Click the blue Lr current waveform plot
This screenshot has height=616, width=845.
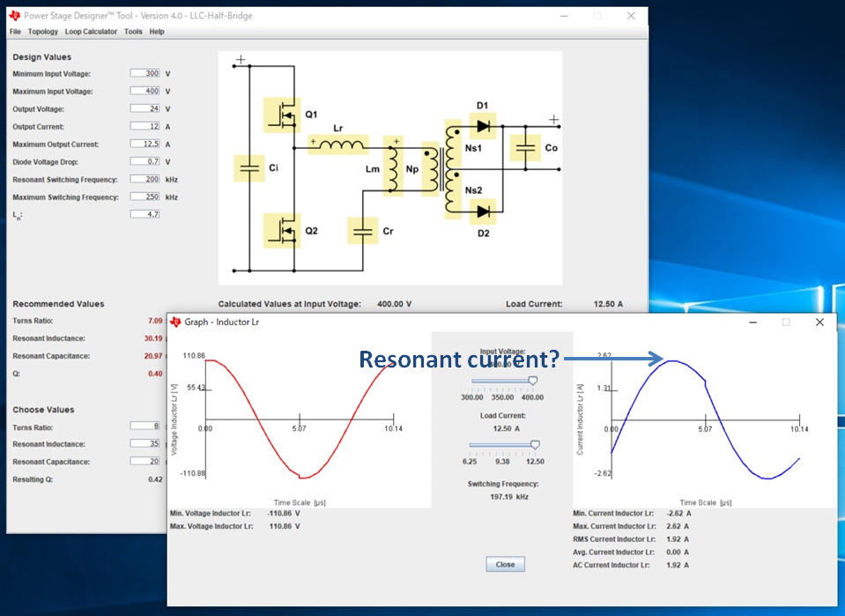pyautogui.click(x=706, y=419)
